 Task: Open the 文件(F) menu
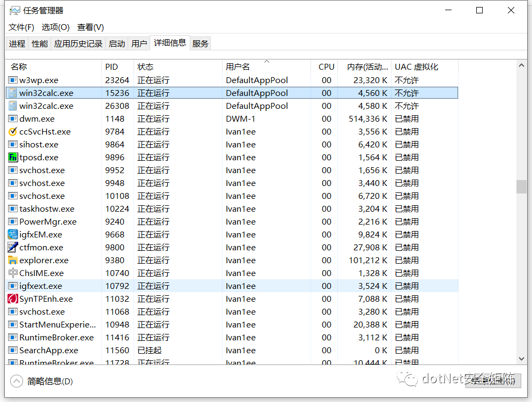pyautogui.click(x=20, y=27)
